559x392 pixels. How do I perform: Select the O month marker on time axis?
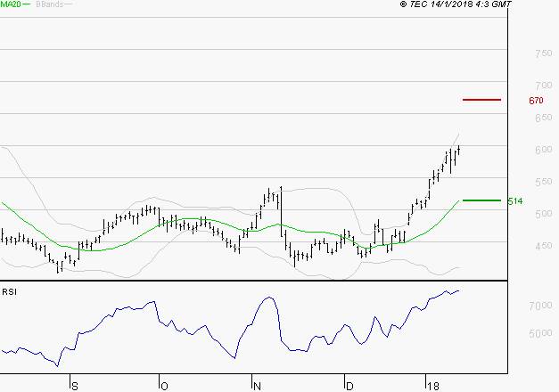pyautogui.click(x=165, y=386)
